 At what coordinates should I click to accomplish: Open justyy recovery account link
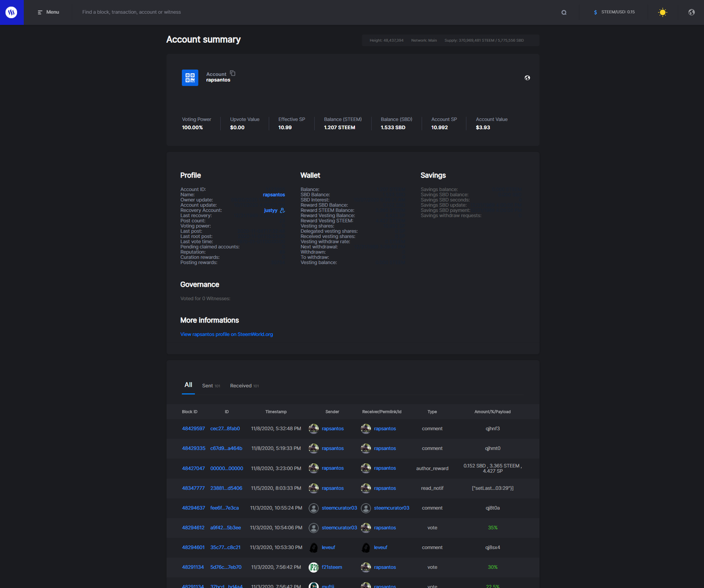pyautogui.click(x=271, y=210)
